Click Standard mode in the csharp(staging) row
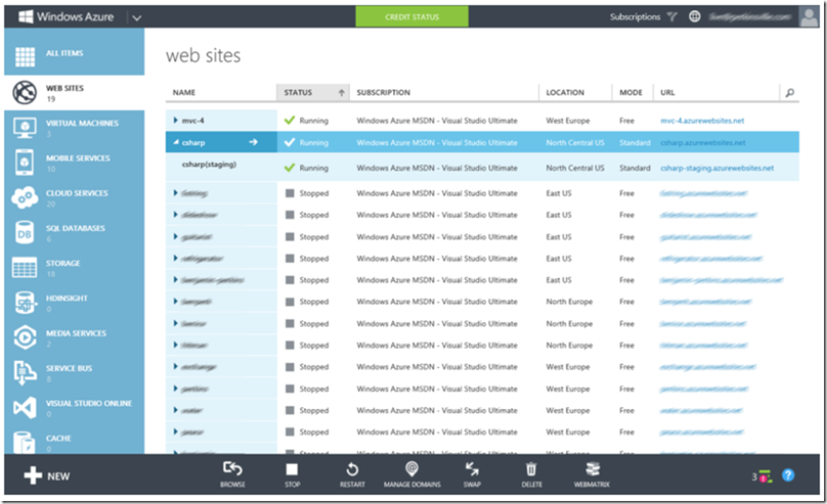This screenshot has height=504, width=827. [634, 169]
